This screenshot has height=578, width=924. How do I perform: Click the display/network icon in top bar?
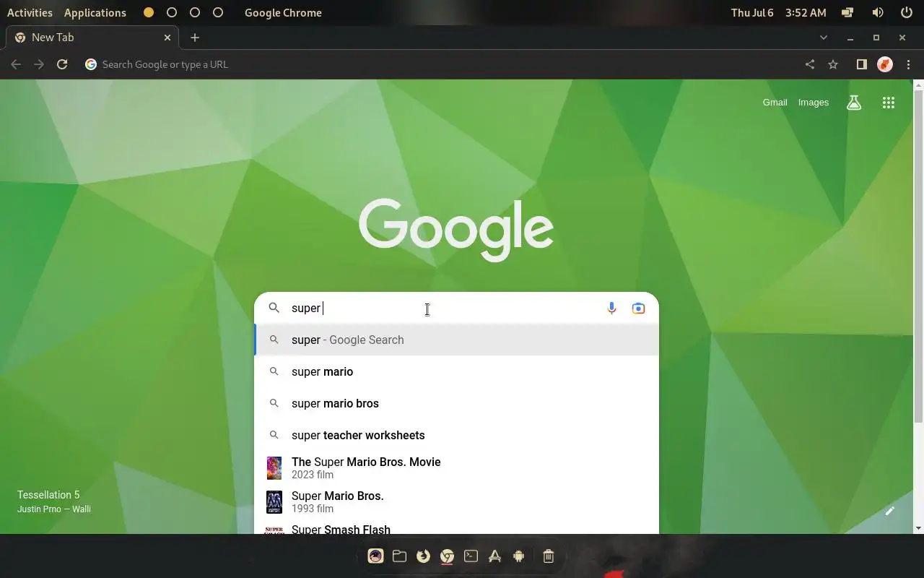pos(848,12)
